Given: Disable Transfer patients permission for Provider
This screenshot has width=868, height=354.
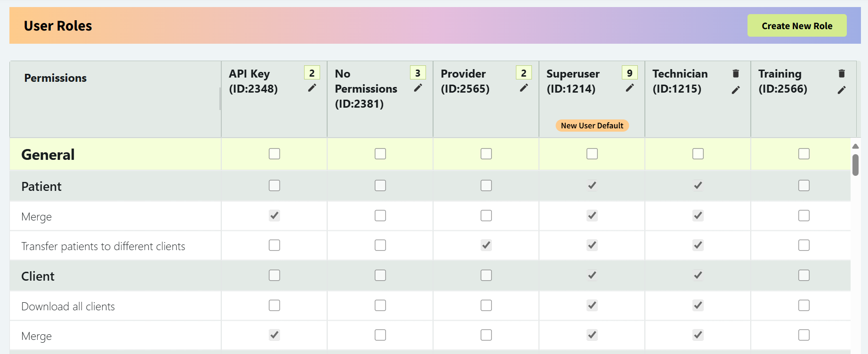Looking at the screenshot, I should click(486, 245).
